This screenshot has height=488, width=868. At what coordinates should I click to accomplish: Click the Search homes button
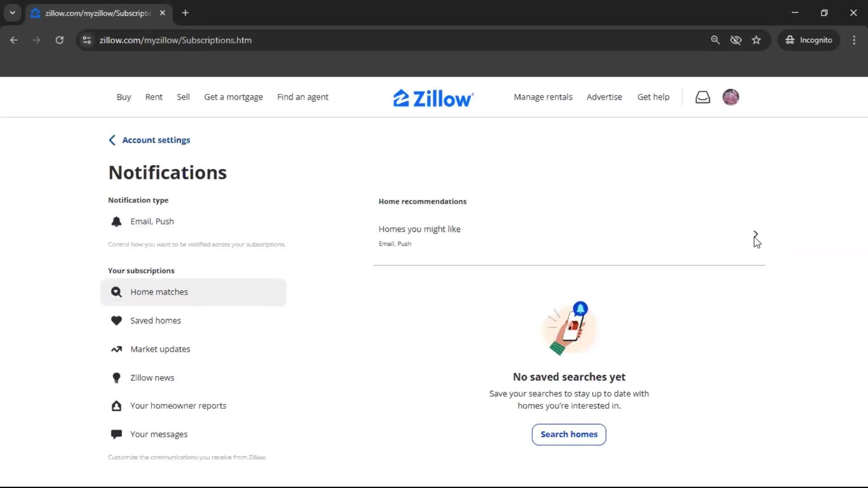(x=569, y=434)
